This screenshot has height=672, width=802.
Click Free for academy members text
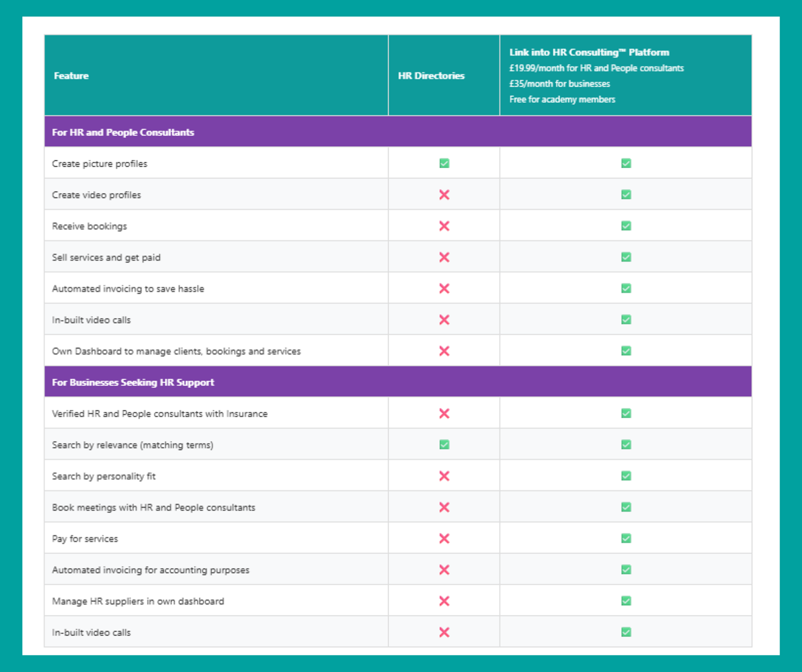tap(562, 99)
